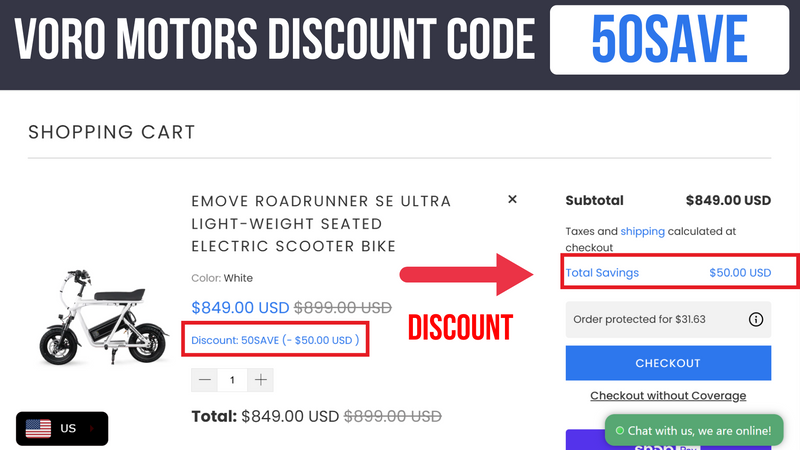Click the green online status dot

pyautogui.click(x=620, y=431)
